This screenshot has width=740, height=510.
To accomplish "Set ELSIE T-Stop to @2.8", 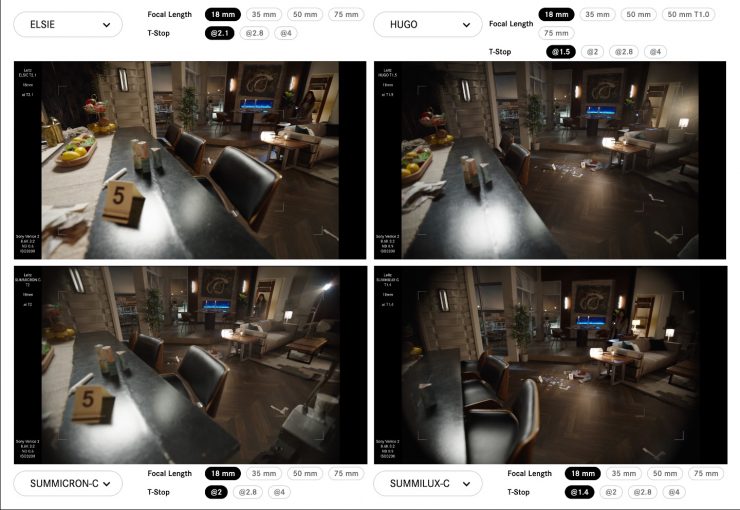I will point(252,33).
